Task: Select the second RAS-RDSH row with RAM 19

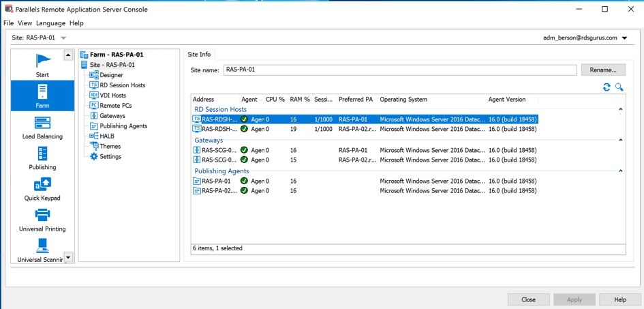Action: 365,129
